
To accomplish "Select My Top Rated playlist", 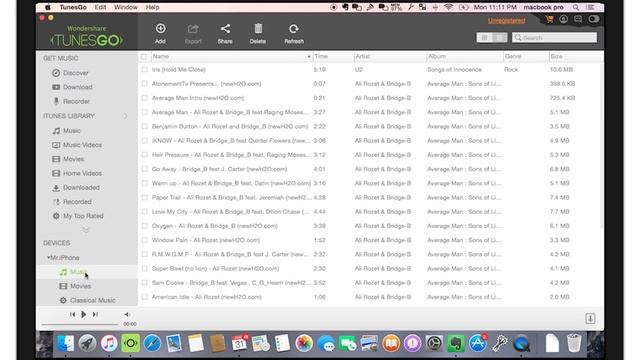I will pyautogui.click(x=78, y=216).
